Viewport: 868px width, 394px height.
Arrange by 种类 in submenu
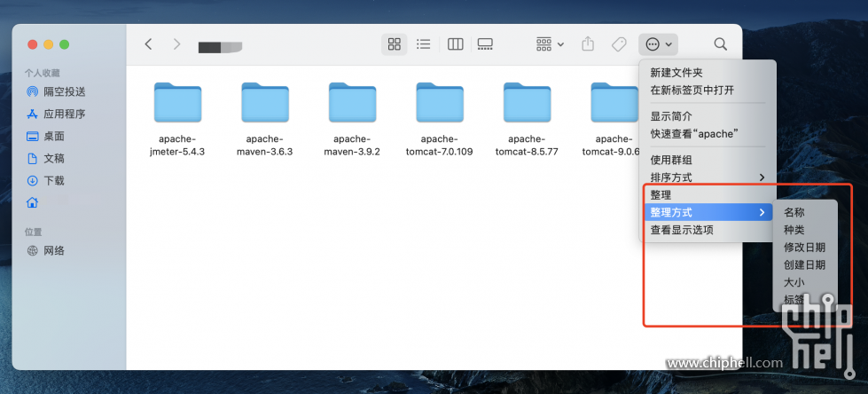point(805,230)
